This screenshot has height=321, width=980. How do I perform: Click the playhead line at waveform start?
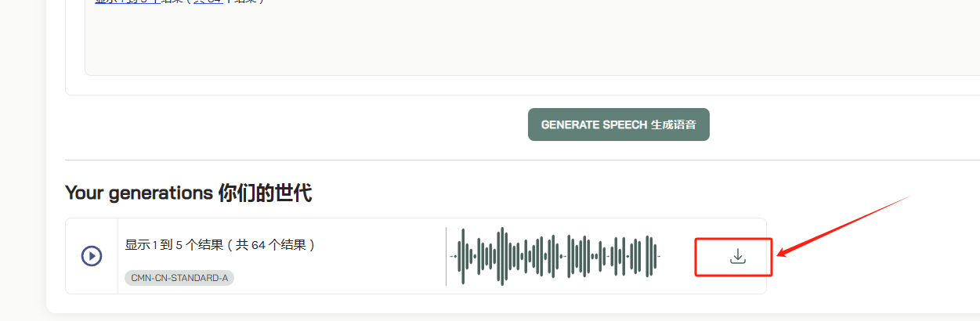[447, 256]
